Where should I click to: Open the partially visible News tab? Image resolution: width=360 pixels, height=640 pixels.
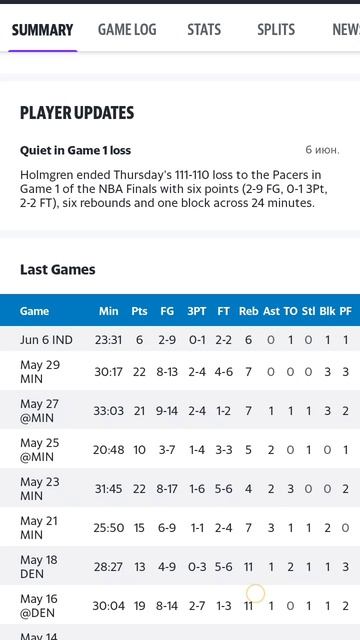[346, 30]
